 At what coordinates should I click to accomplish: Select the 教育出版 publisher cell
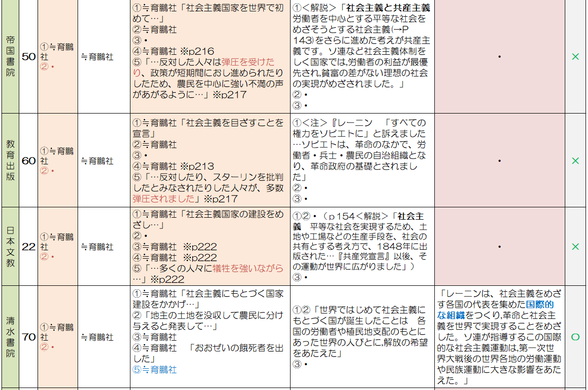pos(10,160)
